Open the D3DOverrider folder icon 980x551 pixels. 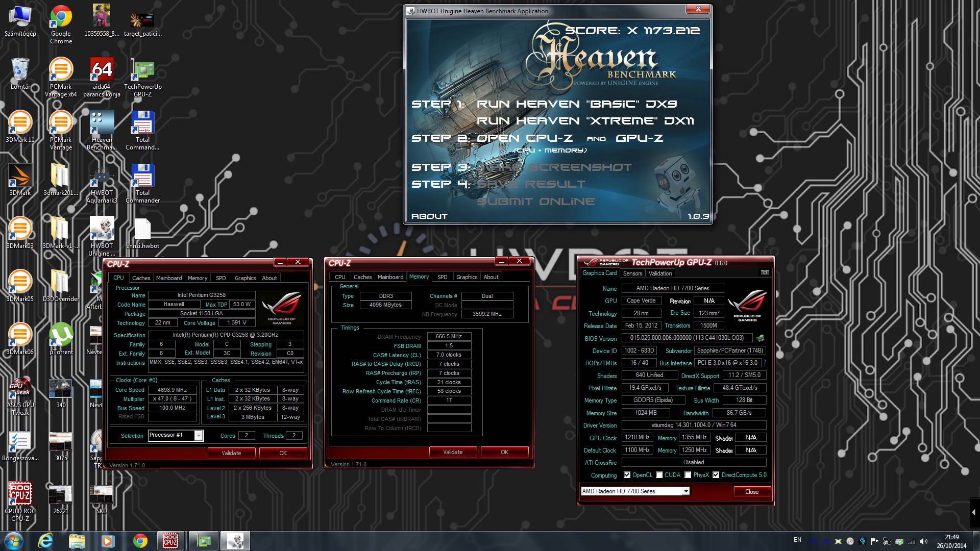tap(61, 286)
